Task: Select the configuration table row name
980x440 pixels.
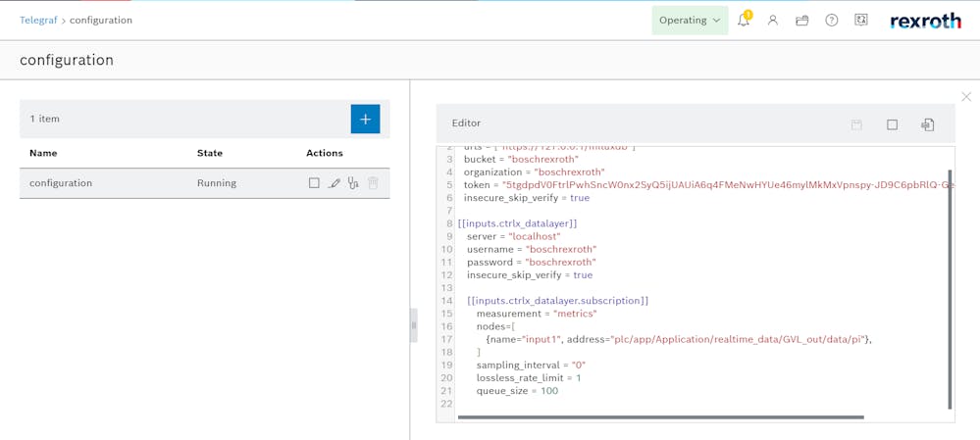Action: 61,183
